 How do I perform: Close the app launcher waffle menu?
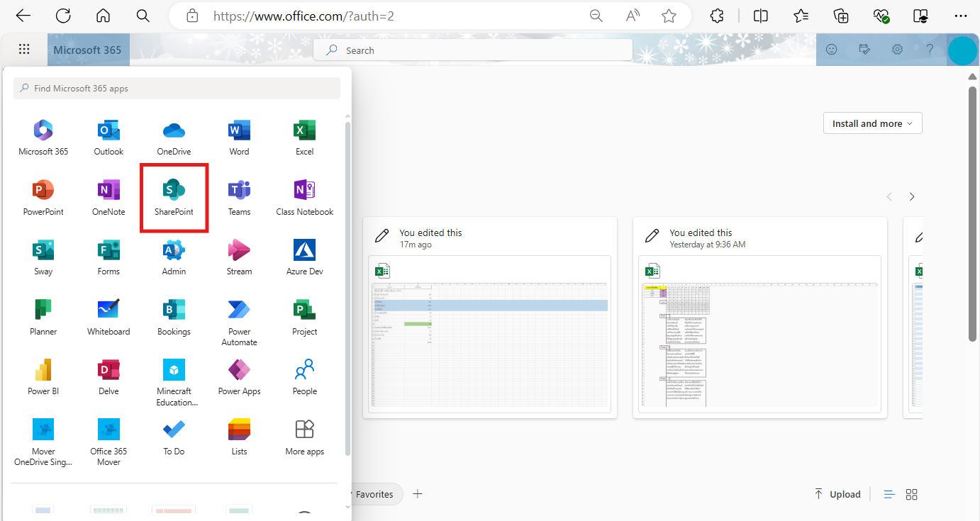click(x=24, y=50)
